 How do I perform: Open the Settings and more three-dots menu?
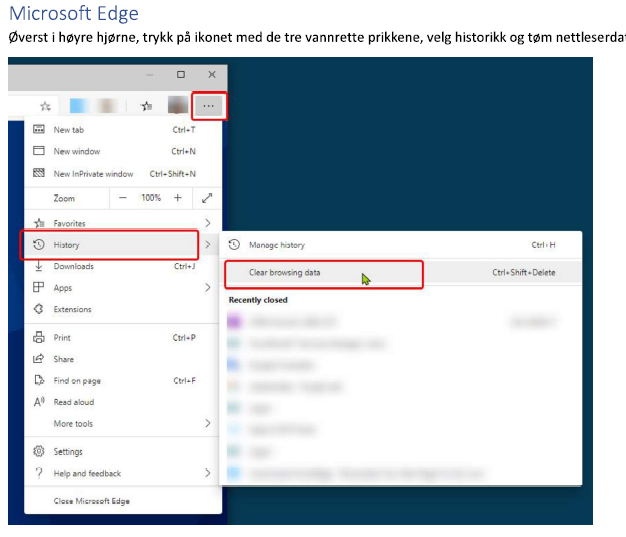click(209, 106)
